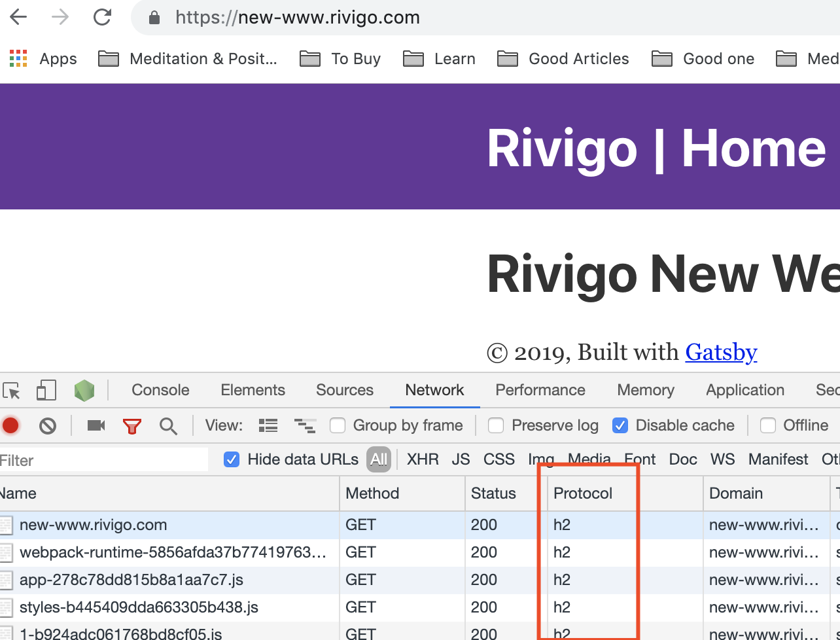Viewport: 840px width, 640px height.
Task: Switch to the Elements tab
Action: (x=253, y=390)
